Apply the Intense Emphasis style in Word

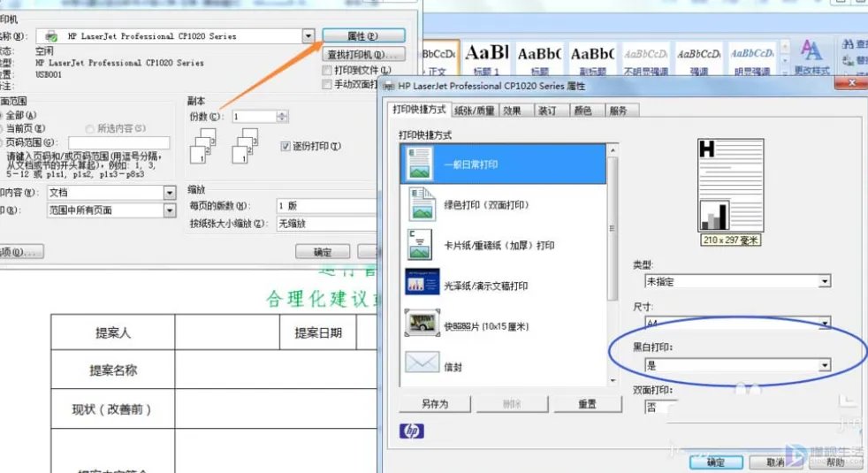pyautogui.click(x=751, y=58)
